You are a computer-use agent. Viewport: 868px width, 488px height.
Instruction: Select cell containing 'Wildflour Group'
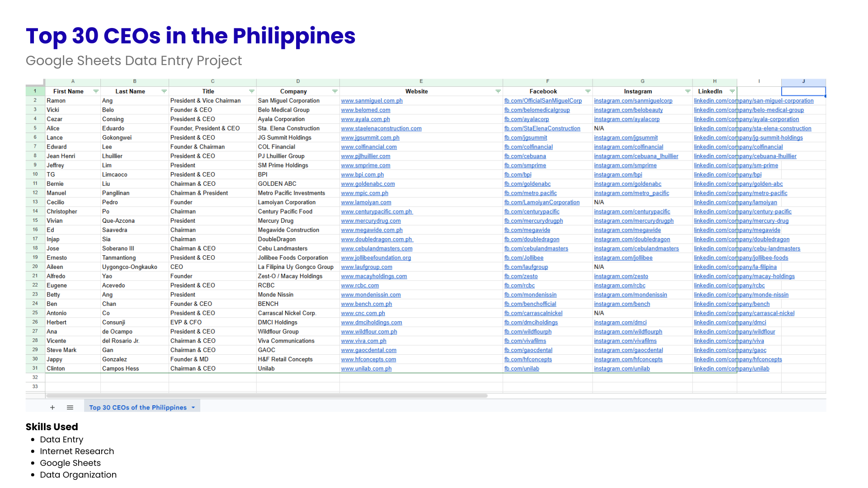298,332
